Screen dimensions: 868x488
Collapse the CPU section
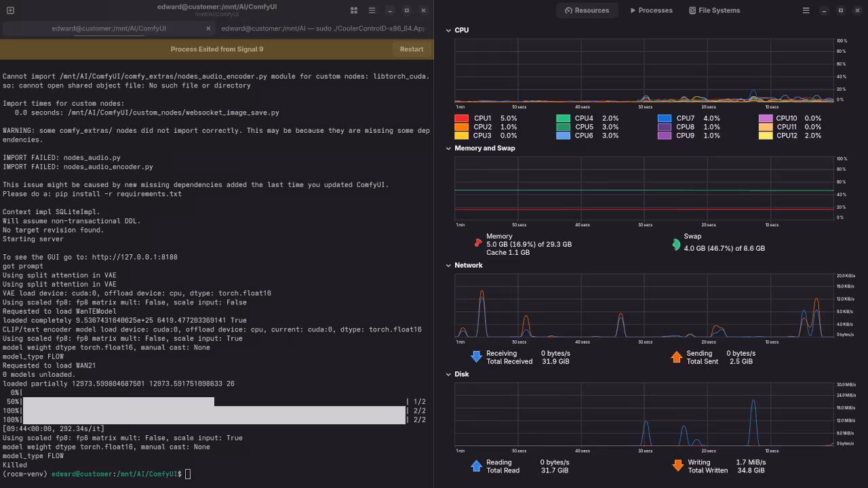click(448, 30)
